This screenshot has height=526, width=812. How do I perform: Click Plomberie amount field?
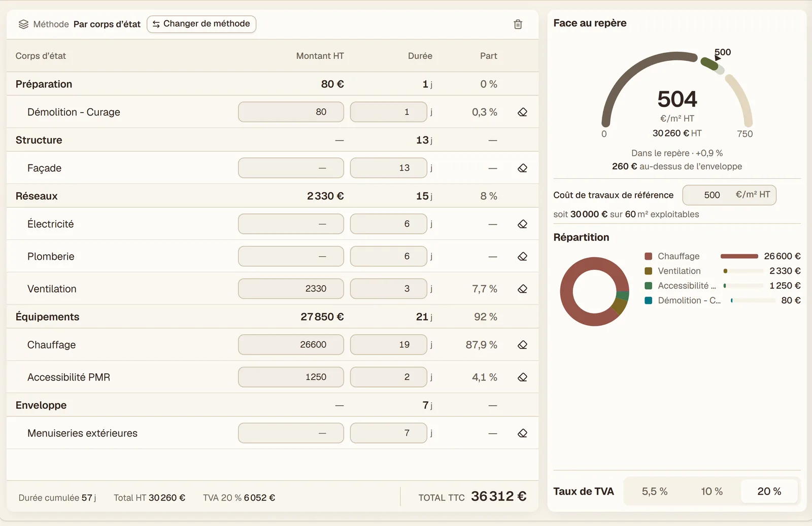(291, 256)
